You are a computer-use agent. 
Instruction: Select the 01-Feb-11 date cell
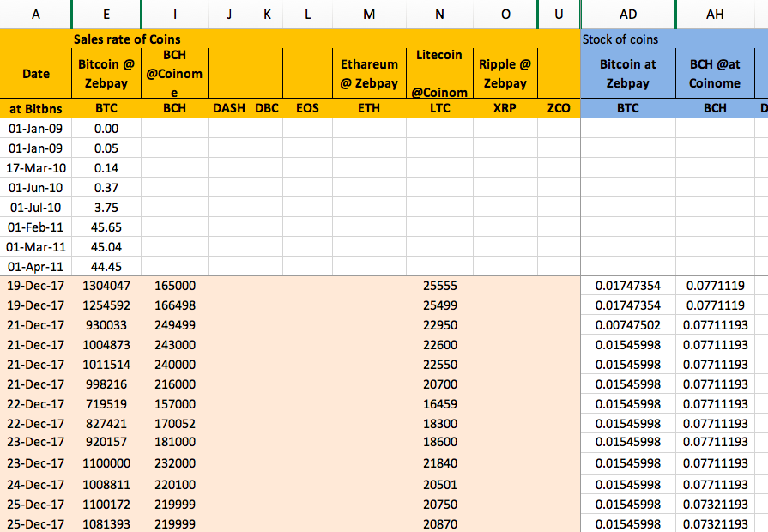coord(36,227)
